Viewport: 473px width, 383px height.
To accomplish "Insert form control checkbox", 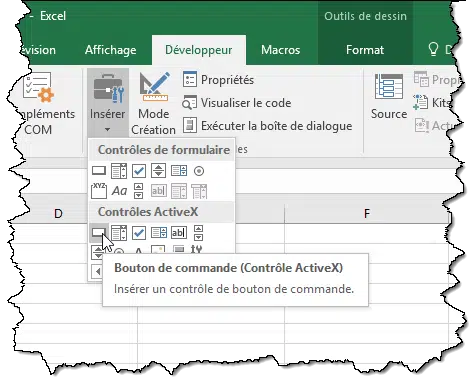I will (139, 171).
